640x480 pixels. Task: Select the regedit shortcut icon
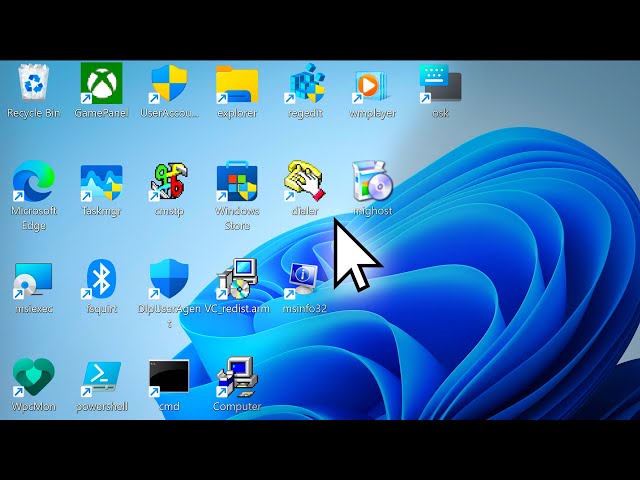click(305, 83)
